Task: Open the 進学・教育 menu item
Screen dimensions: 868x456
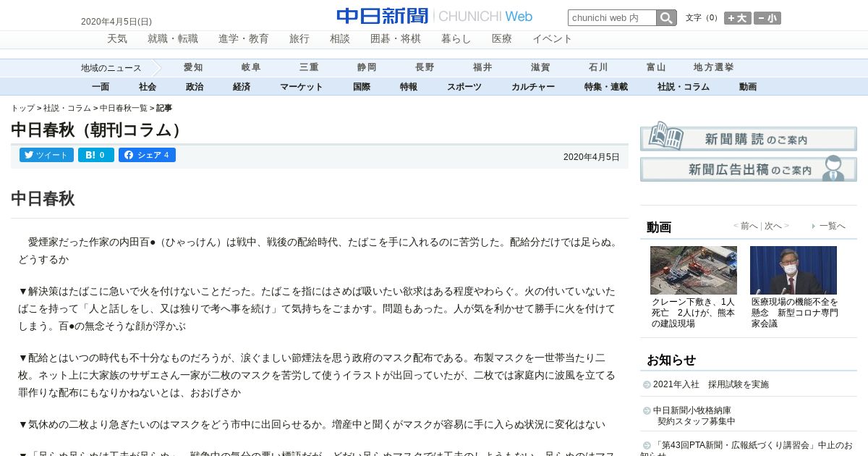Action: coord(244,39)
